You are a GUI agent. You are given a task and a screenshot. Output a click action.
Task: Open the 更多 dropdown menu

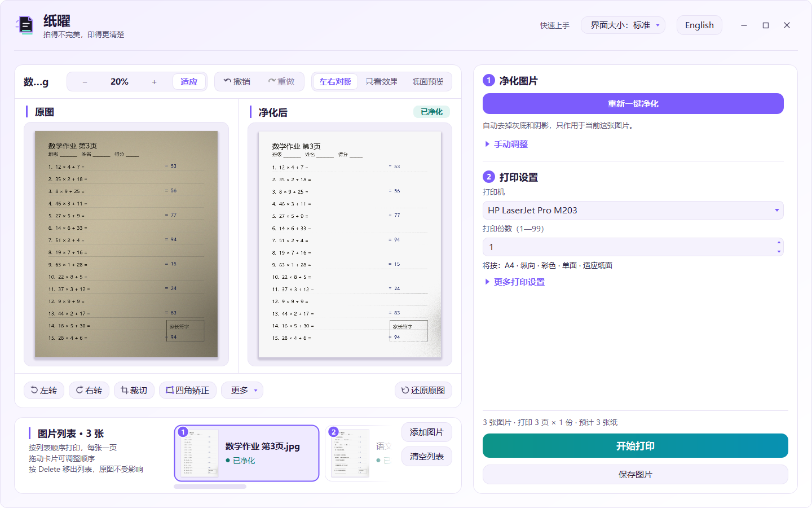click(x=242, y=391)
